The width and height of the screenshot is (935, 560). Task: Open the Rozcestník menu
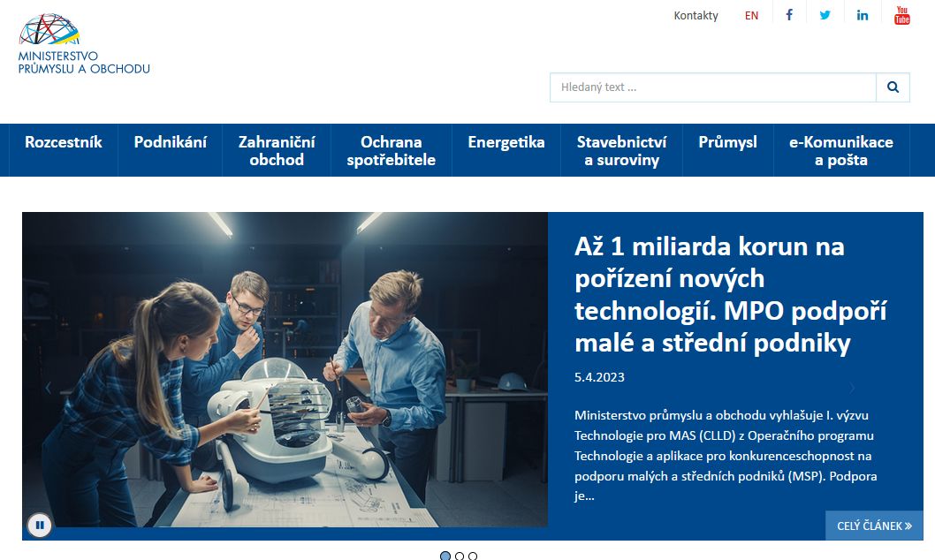click(x=64, y=150)
